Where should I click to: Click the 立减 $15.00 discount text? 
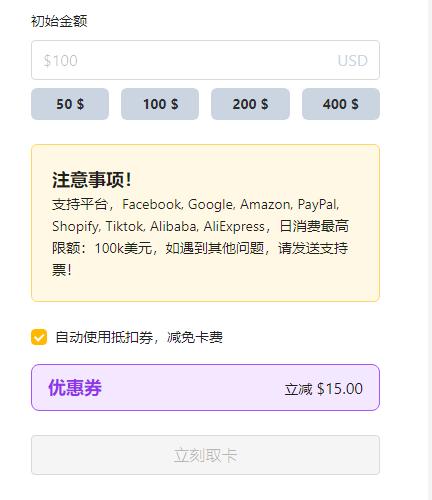point(323,389)
